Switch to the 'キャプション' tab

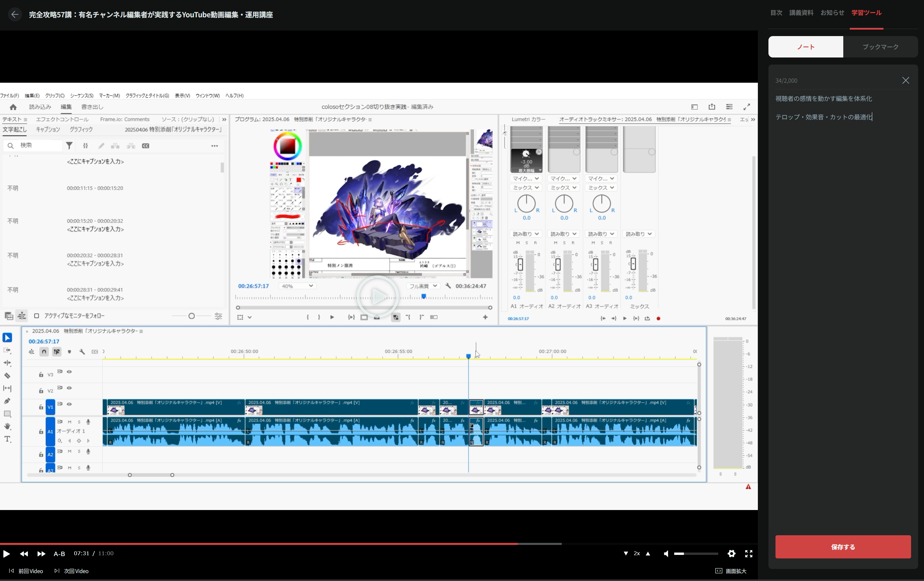[48, 129]
